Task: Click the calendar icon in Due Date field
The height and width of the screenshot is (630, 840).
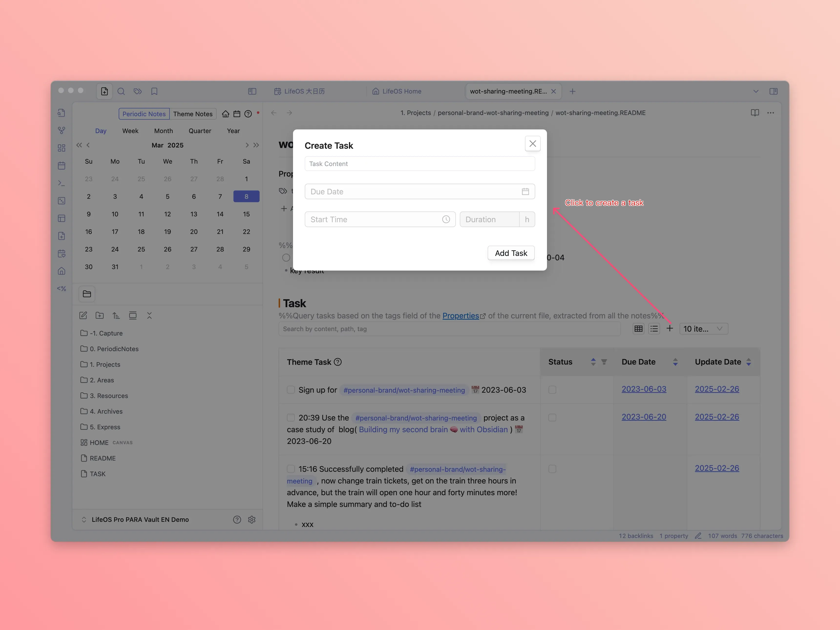Action: 525,191
